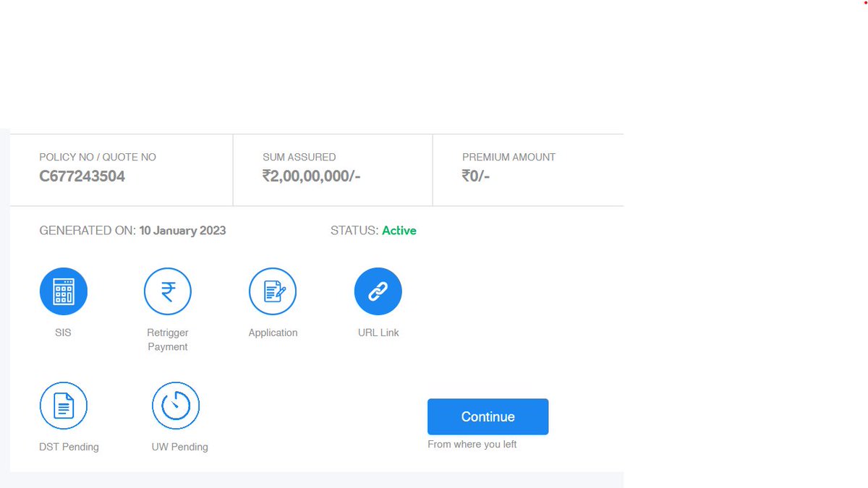Image resolution: width=868 pixels, height=488 pixels.
Task: Click the URL Link chain icon
Action: 378,291
